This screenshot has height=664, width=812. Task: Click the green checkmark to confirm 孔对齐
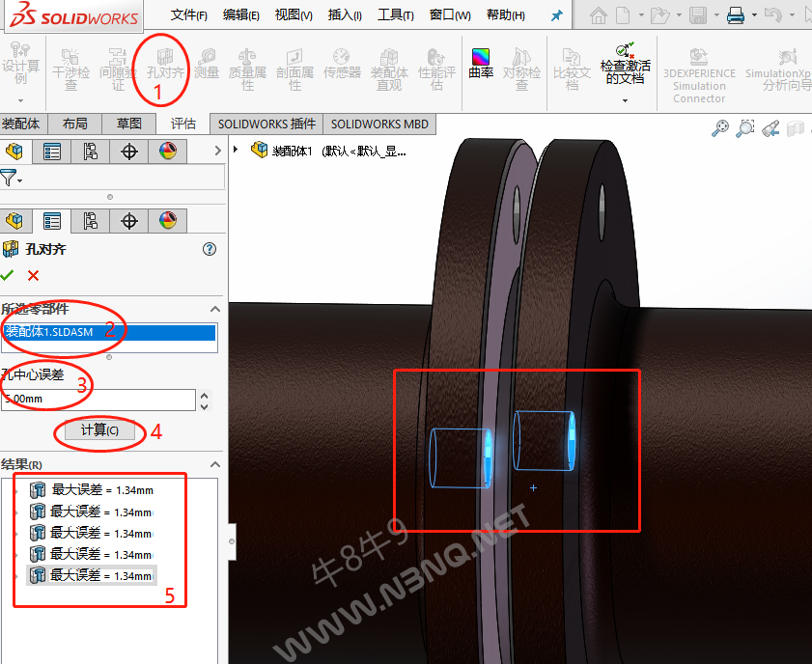tap(8, 275)
